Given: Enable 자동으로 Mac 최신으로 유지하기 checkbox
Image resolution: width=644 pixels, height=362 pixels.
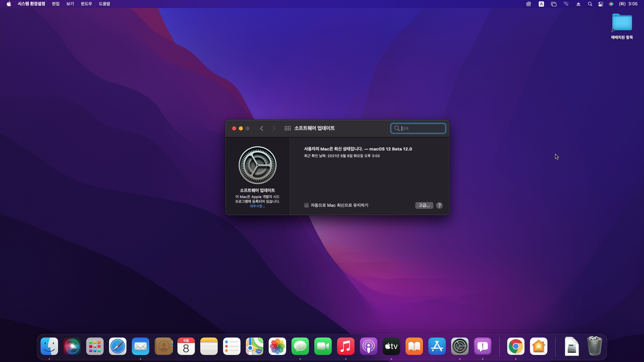Looking at the screenshot, I should tap(307, 205).
